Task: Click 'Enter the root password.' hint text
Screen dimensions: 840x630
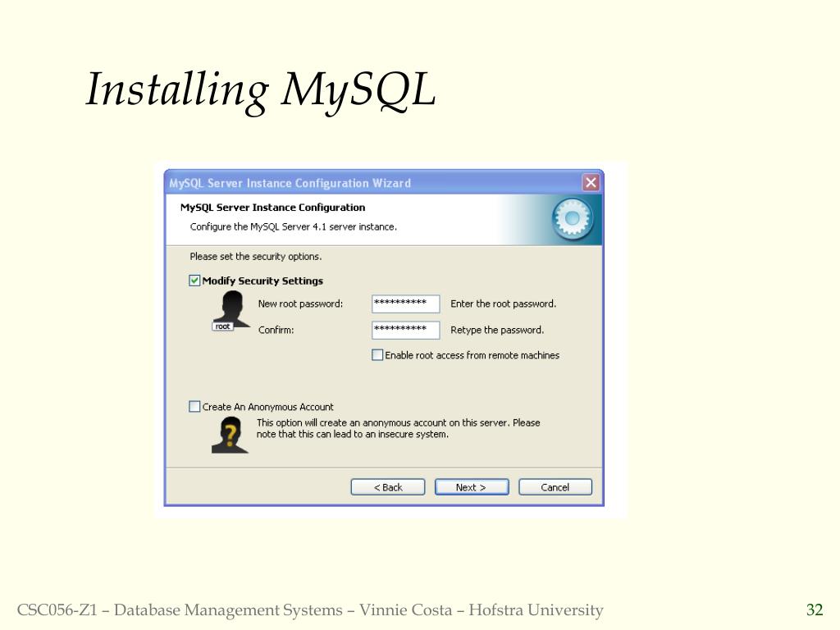Action: pyautogui.click(x=503, y=304)
